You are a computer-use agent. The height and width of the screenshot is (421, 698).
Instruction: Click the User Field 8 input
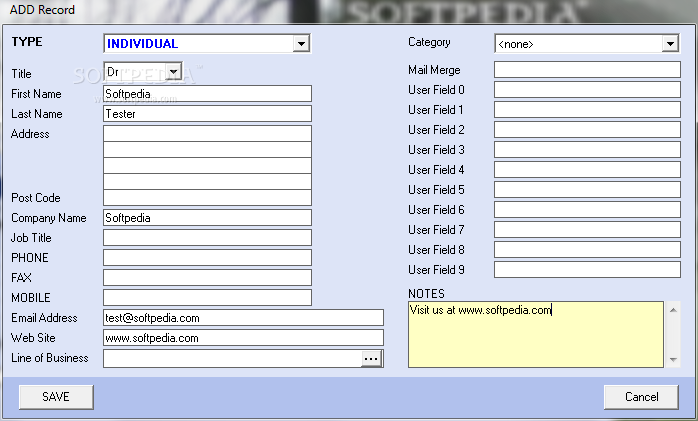coord(587,250)
